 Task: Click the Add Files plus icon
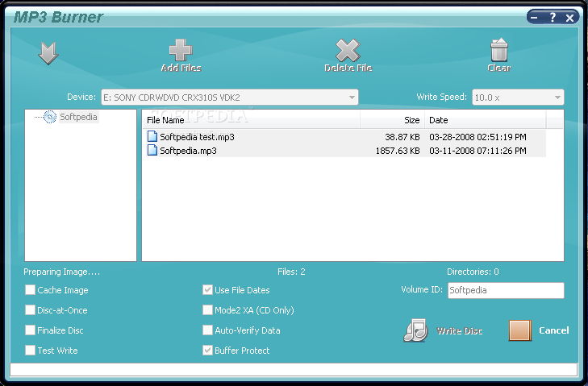pyautogui.click(x=181, y=50)
